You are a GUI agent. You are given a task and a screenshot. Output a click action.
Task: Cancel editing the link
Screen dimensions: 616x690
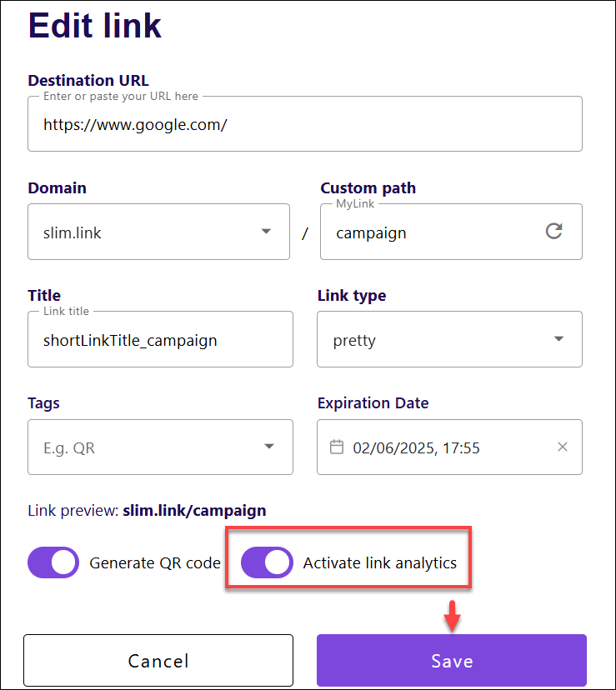pos(158,661)
